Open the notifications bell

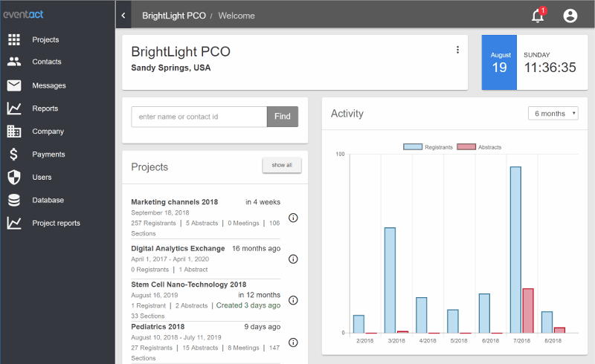point(538,16)
